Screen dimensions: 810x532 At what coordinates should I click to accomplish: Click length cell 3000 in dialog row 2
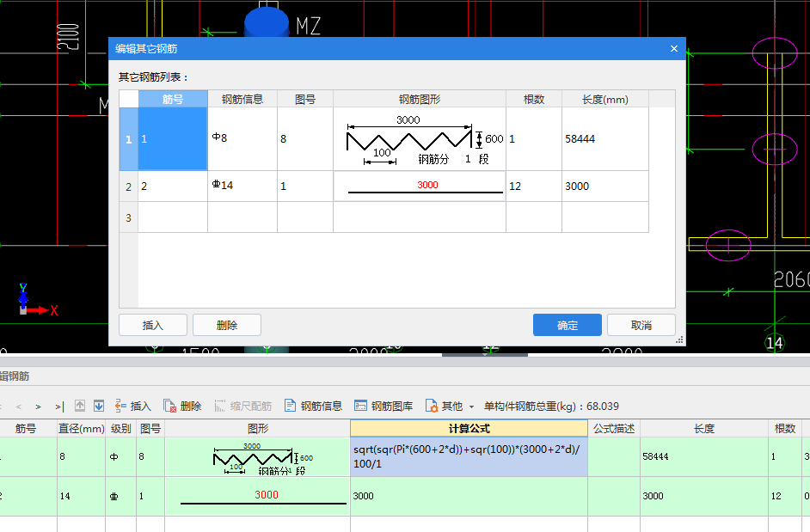(x=604, y=187)
